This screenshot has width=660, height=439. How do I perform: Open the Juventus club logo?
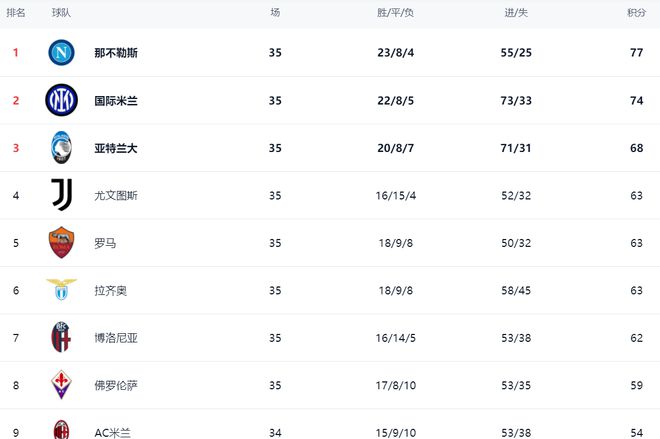pyautogui.click(x=62, y=195)
